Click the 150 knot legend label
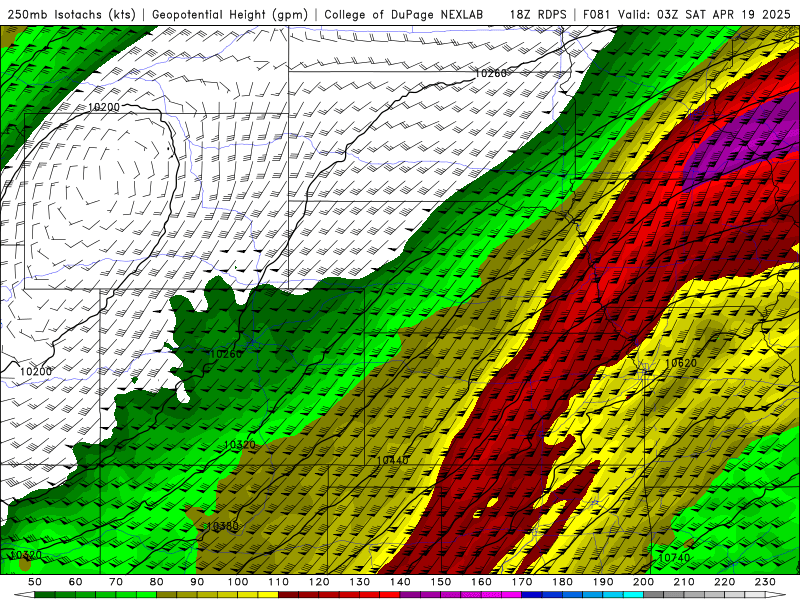 (441, 582)
